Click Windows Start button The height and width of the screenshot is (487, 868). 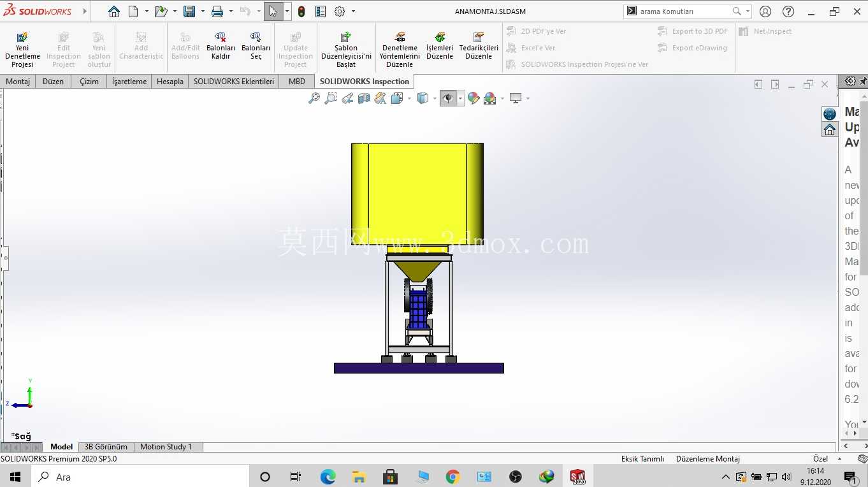click(x=15, y=477)
